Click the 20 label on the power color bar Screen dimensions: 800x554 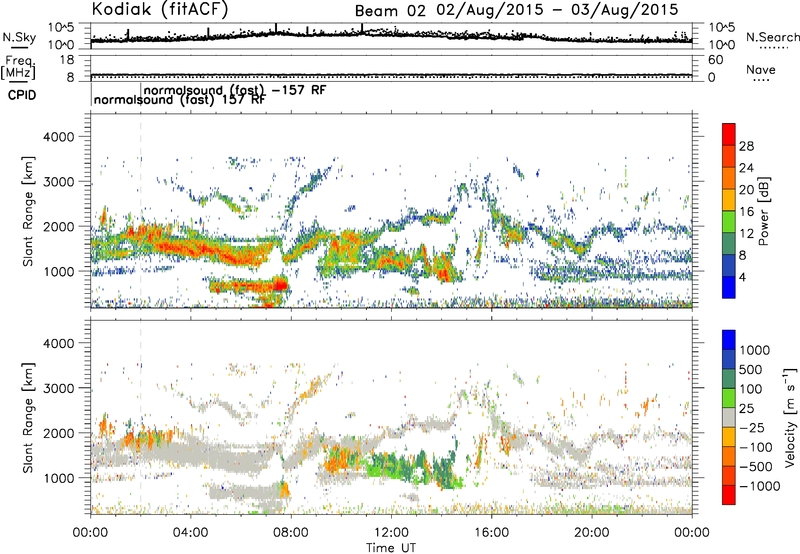click(746, 190)
